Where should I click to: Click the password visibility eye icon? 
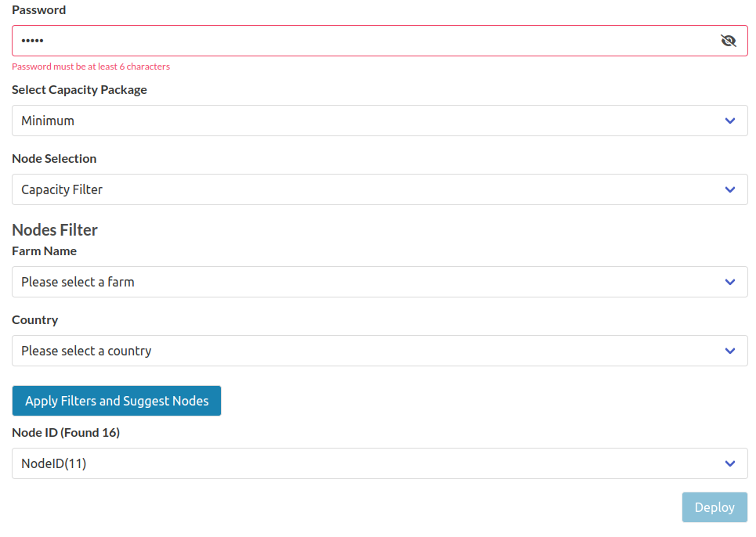(729, 40)
